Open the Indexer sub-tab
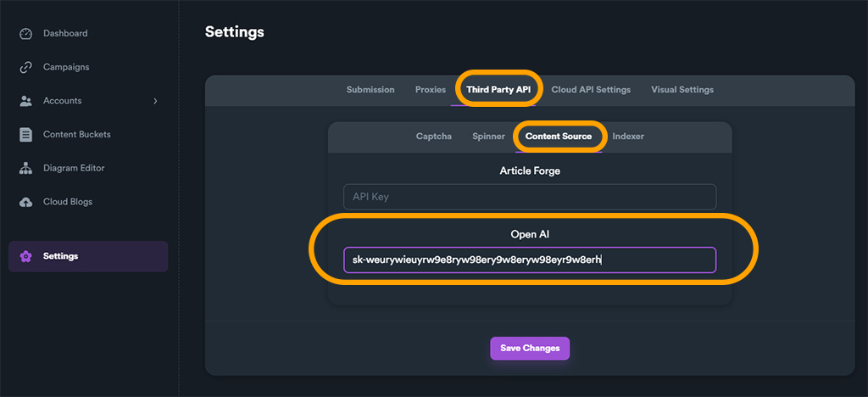 pos(628,137)
